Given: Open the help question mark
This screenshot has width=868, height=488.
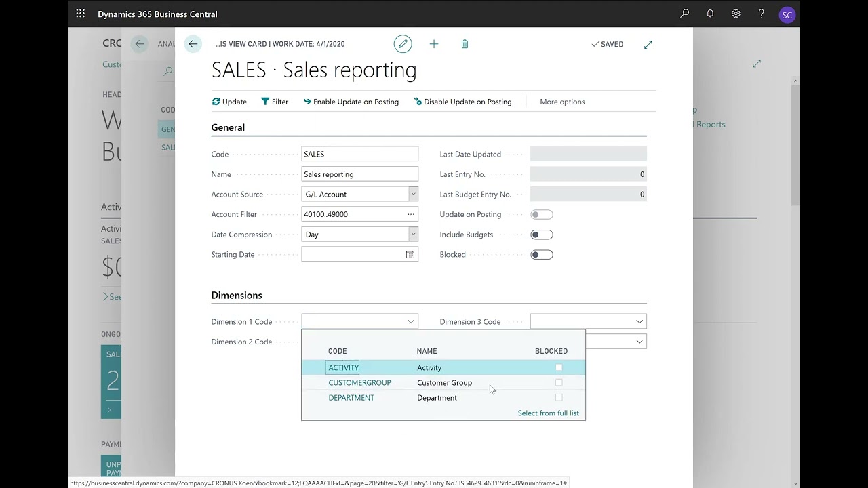Looking at the screenshot, I should 762,14.
